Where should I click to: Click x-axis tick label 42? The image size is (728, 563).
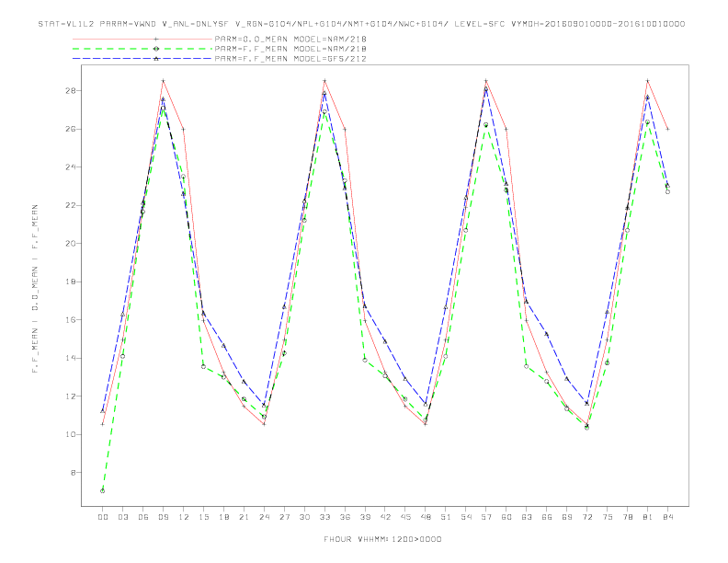385,517
